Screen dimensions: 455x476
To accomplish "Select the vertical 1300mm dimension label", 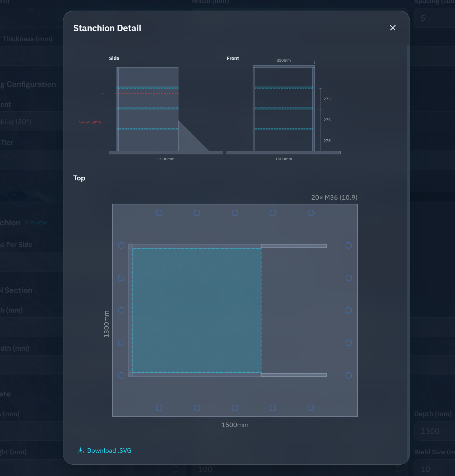I will coord(106,324).
